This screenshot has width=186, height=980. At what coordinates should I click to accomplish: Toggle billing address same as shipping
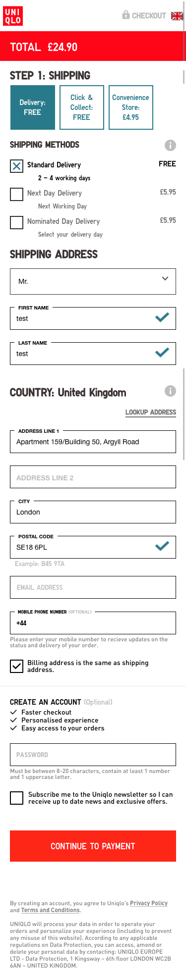coord(16,666)
